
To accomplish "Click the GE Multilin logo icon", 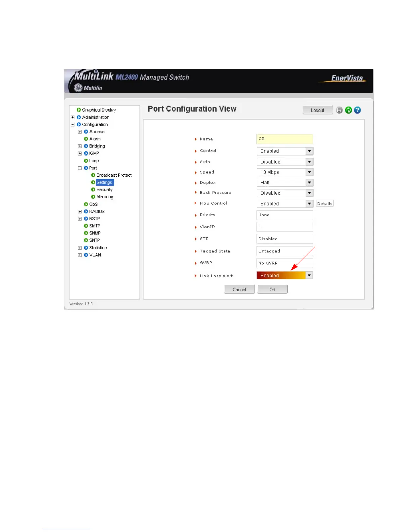I will tap(78, 88).
